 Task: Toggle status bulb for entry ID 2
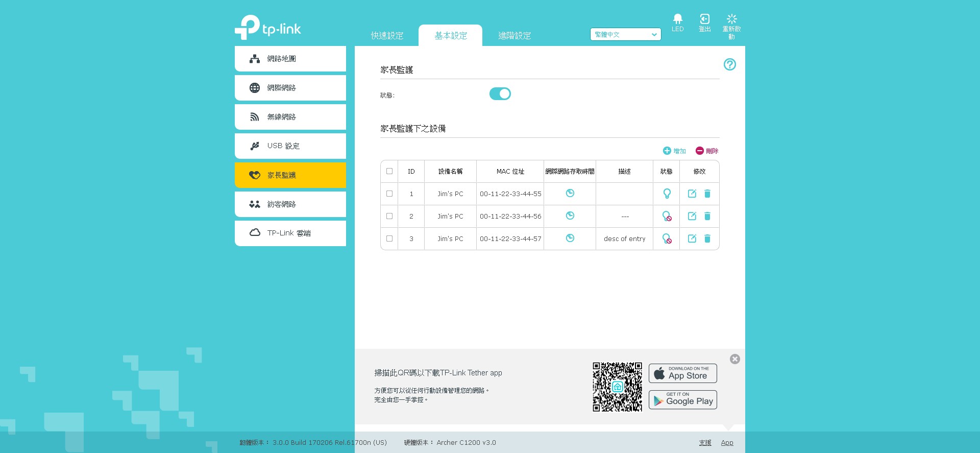tap(667, 216)
